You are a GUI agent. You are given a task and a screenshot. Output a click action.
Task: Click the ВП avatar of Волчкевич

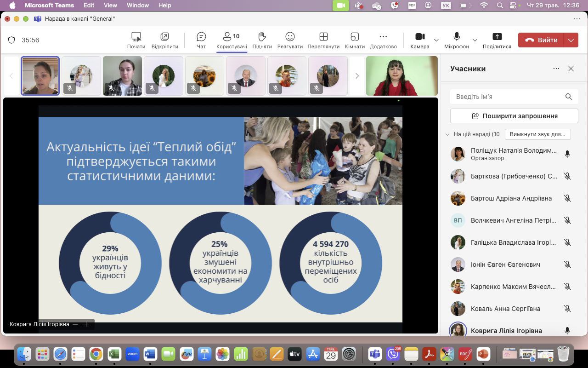click(458, 220)
